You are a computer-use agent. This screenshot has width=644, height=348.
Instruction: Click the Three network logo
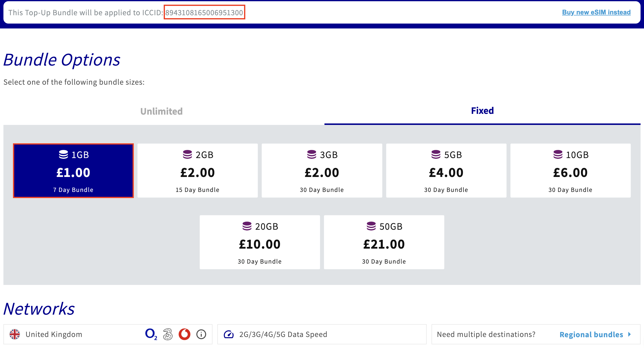[168, 334]
